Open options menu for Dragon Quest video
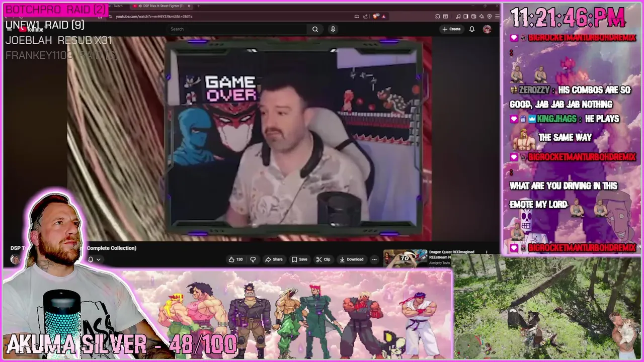This screenshot has height=362, width=644. click(486, 252)
